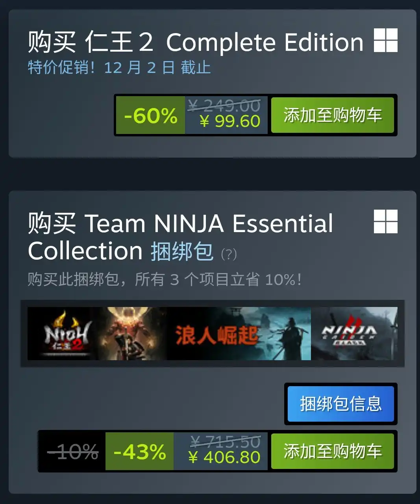
Task: Click the ¥ 406.80 bundle price
Action: click(224, 458)
